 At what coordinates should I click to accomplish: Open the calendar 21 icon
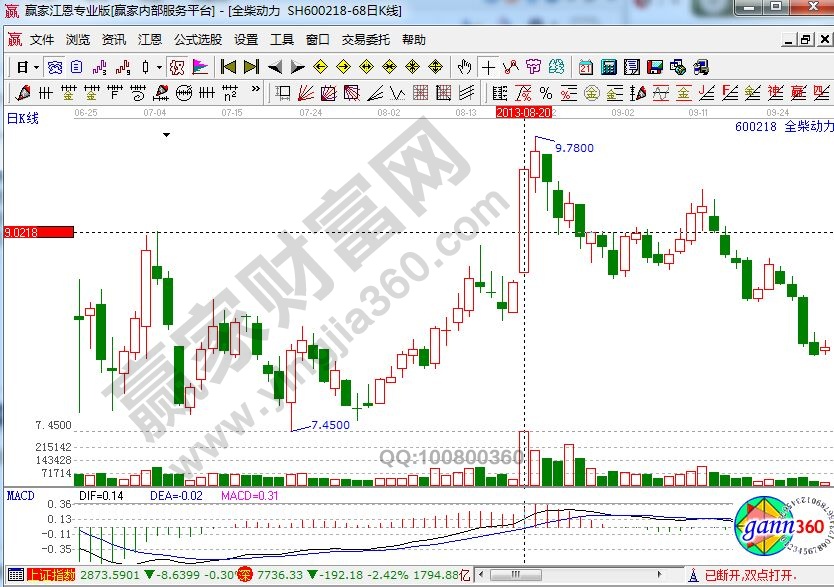tap(586, 67)
